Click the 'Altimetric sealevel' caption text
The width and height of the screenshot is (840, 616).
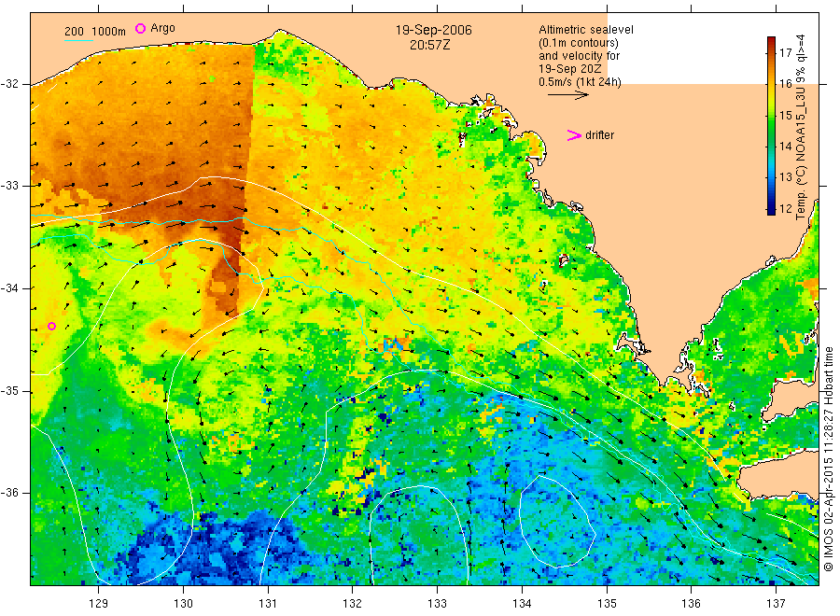[585, 30]
